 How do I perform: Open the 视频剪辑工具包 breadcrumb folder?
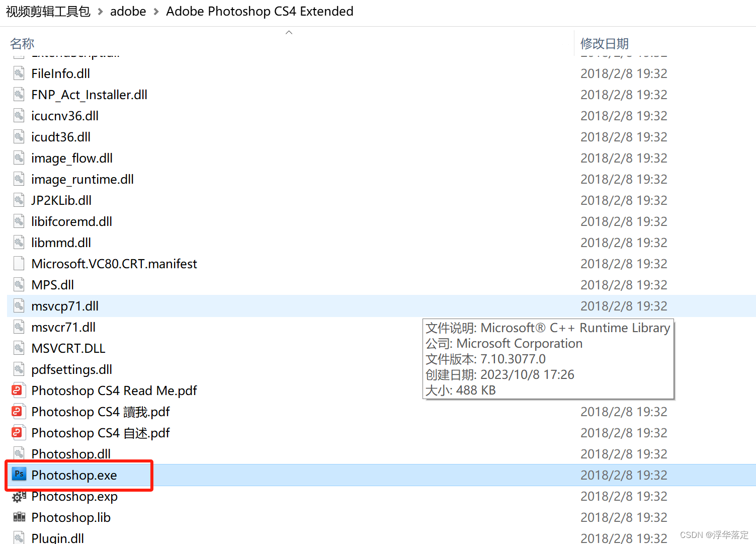(x=48, y=11)
